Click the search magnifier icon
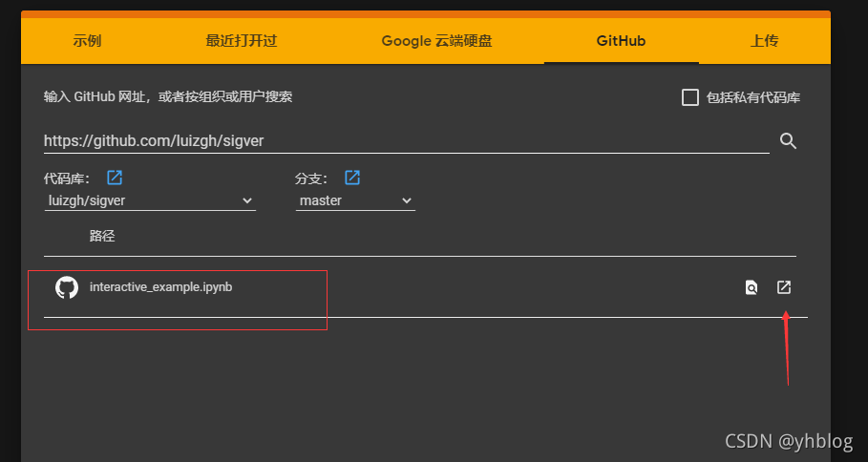868x462 pixels. [x=789, y=141]
